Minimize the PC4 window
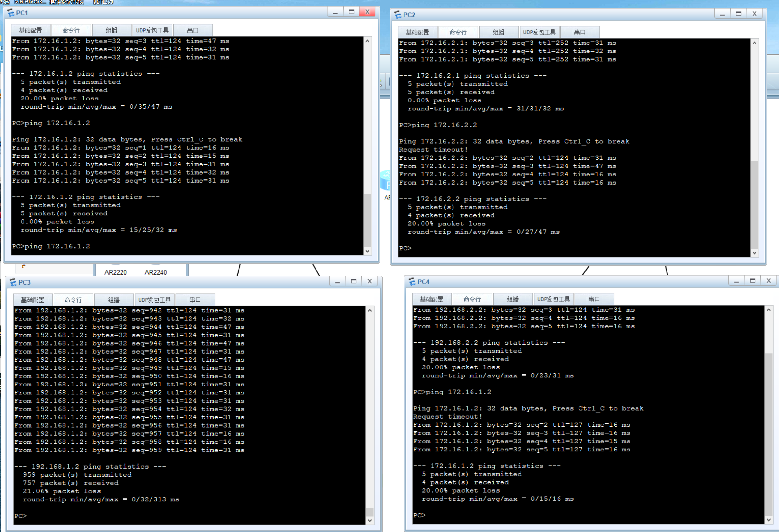Image resolution: width=779 pixels, height=532 pixels. point(736,281)
